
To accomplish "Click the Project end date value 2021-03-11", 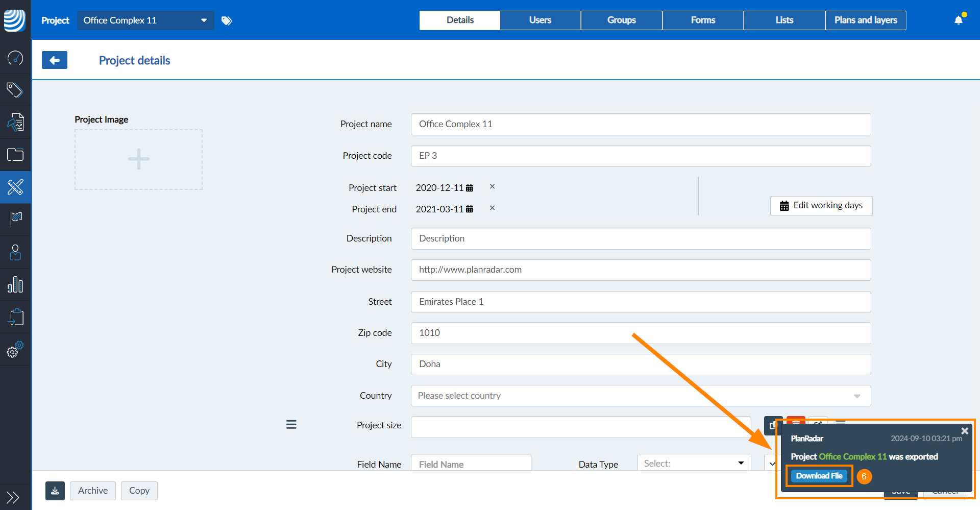I will (x=439, y=209).
